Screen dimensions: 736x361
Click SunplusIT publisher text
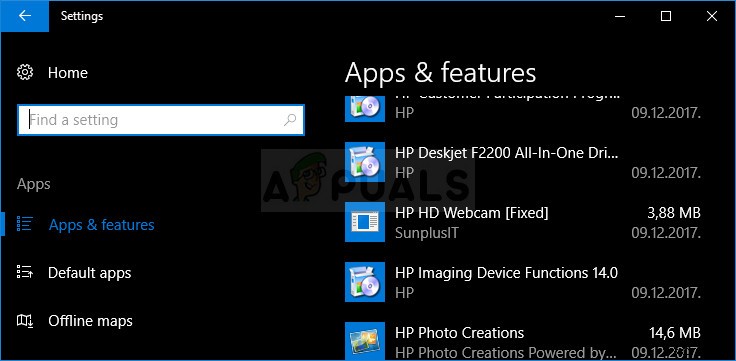tap(426, 233)
